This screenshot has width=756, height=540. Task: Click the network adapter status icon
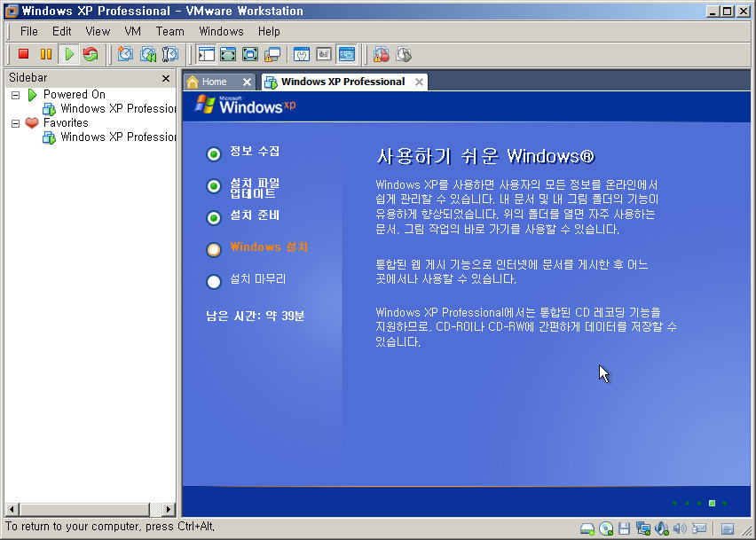tap(643, 528)
